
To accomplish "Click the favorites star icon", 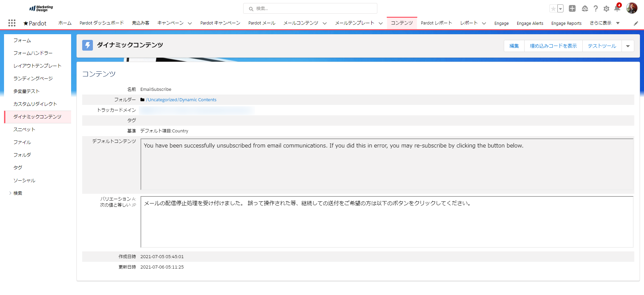I will coord(553,9).
